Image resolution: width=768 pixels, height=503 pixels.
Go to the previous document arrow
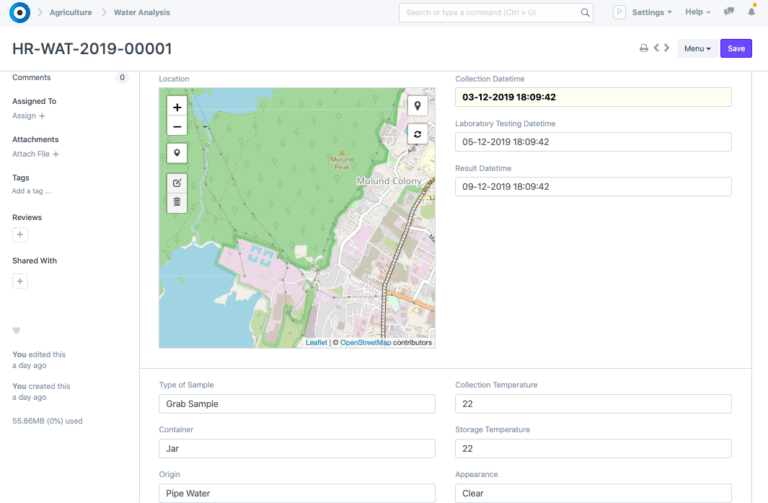pos(656,48)
